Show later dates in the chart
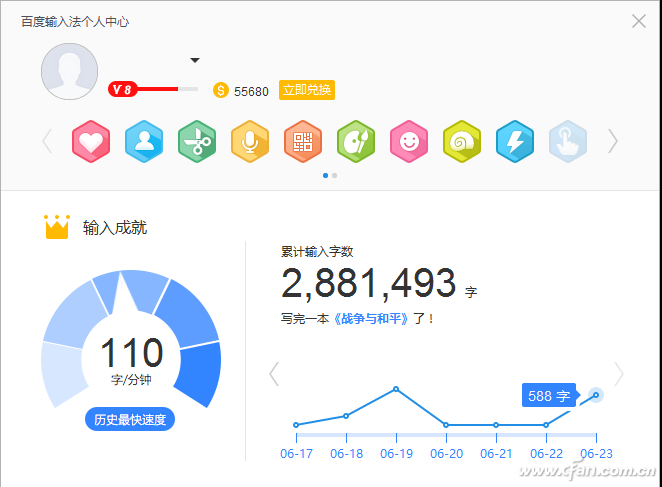 point(619,374)
